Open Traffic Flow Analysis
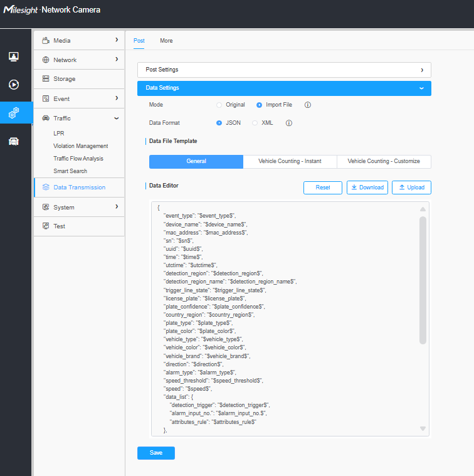This screenshot has height=476, width=474. pos(78,159)
